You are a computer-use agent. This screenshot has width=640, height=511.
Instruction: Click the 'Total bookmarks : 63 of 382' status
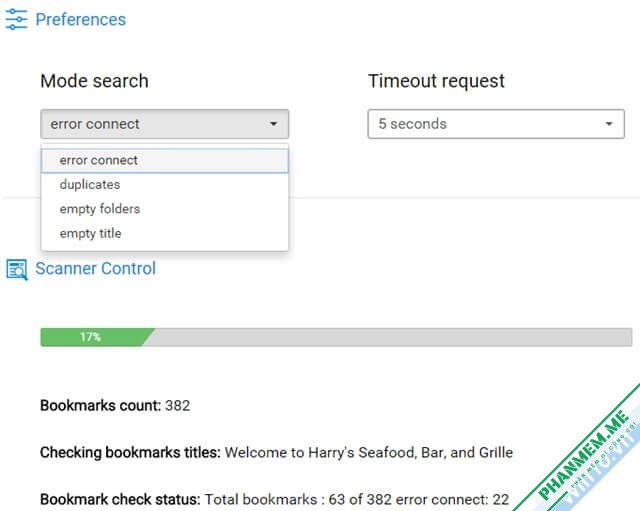pos(298,499)
